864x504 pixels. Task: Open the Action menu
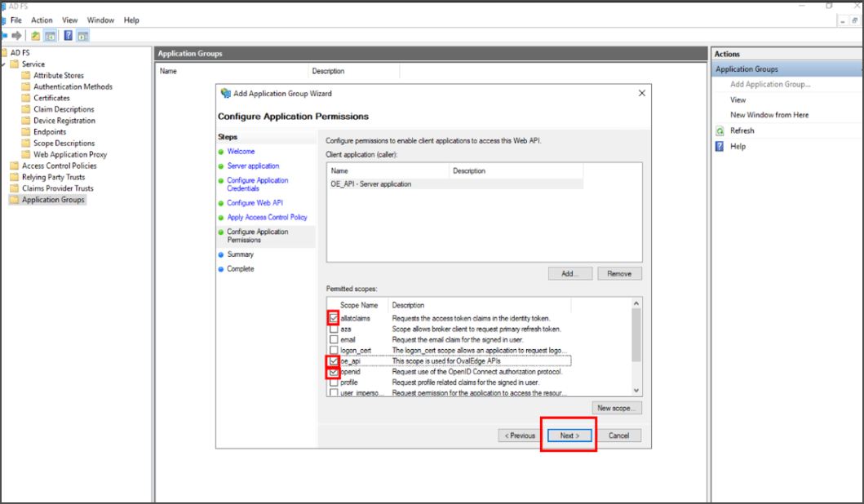tap(42, 20)
